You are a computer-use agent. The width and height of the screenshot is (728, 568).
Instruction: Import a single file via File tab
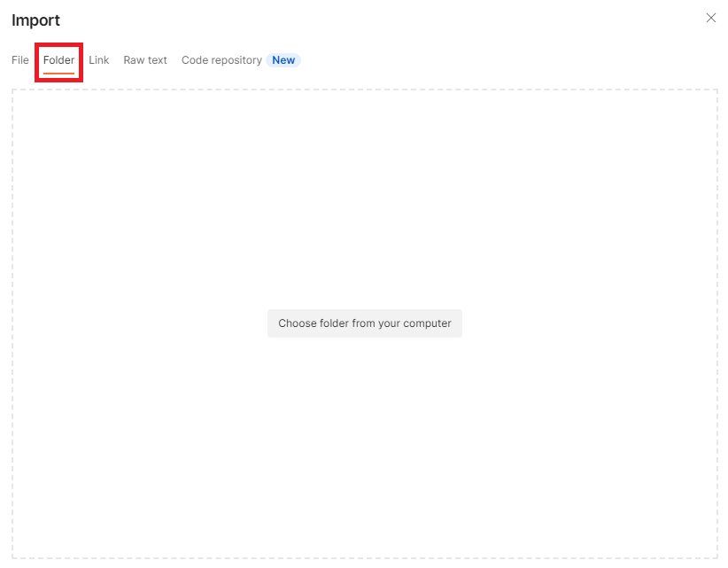pyautogui.click(x=19, y=60)
